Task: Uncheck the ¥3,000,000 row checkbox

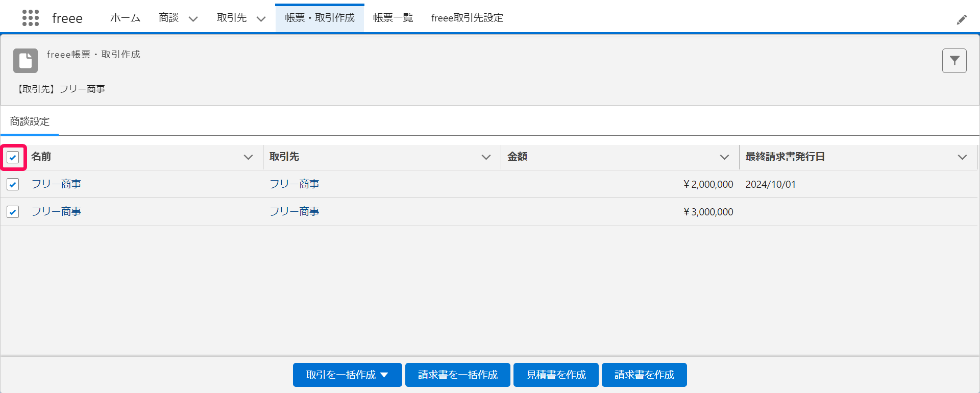Action: (13, 212)
